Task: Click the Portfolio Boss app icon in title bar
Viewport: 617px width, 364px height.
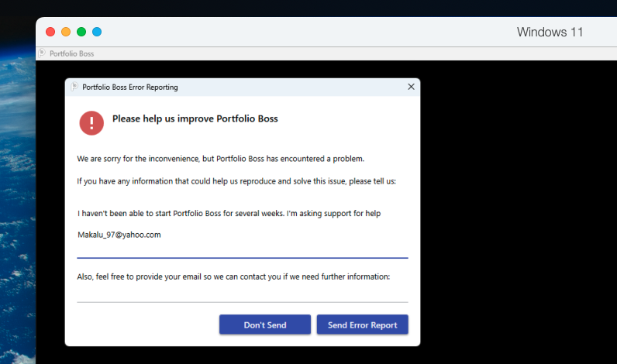Action: [x=42, y=53]
